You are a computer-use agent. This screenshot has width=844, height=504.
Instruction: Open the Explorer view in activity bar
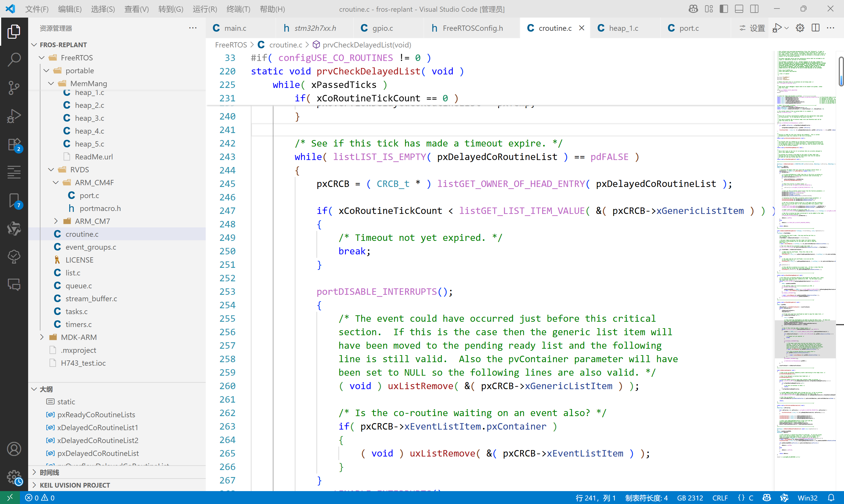[14, 32]
